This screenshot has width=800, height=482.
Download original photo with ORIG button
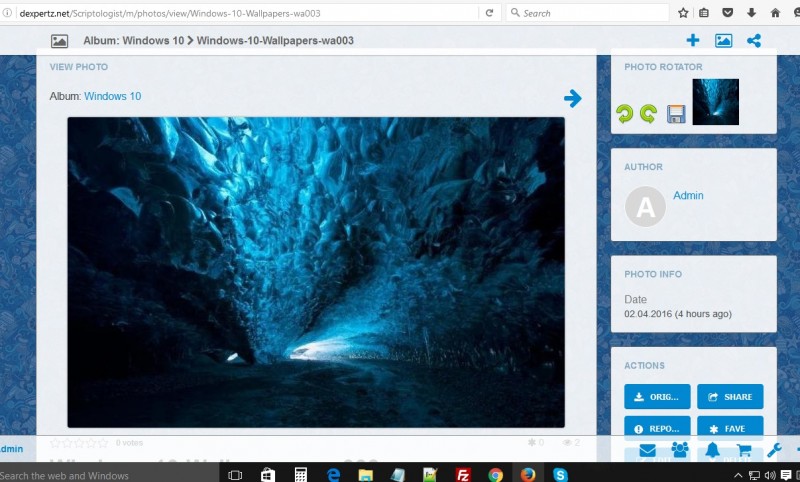657,396
